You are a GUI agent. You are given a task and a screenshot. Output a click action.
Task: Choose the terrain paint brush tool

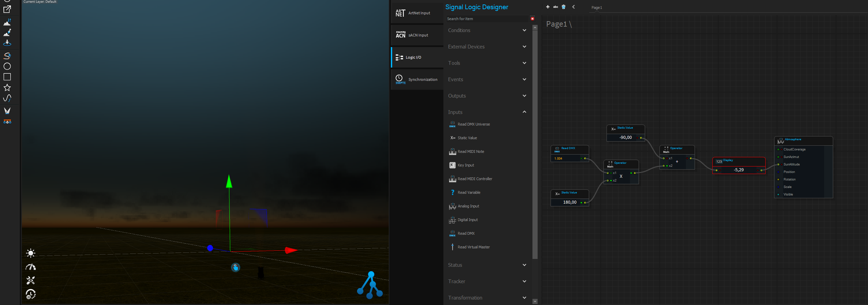[x=7, y=33]
